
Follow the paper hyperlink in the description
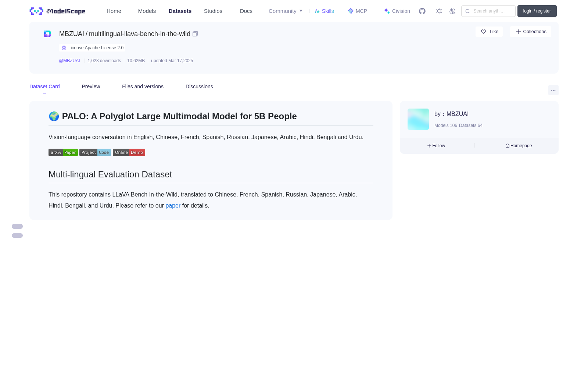click(173, 205)
